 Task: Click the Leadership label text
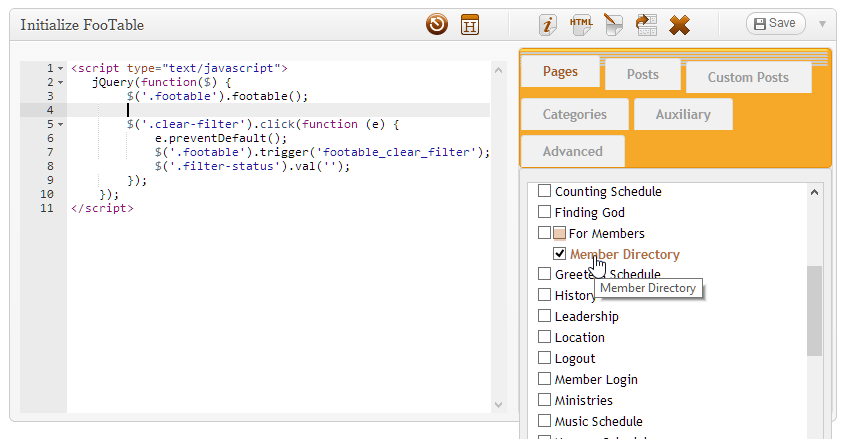click(586, 317)
